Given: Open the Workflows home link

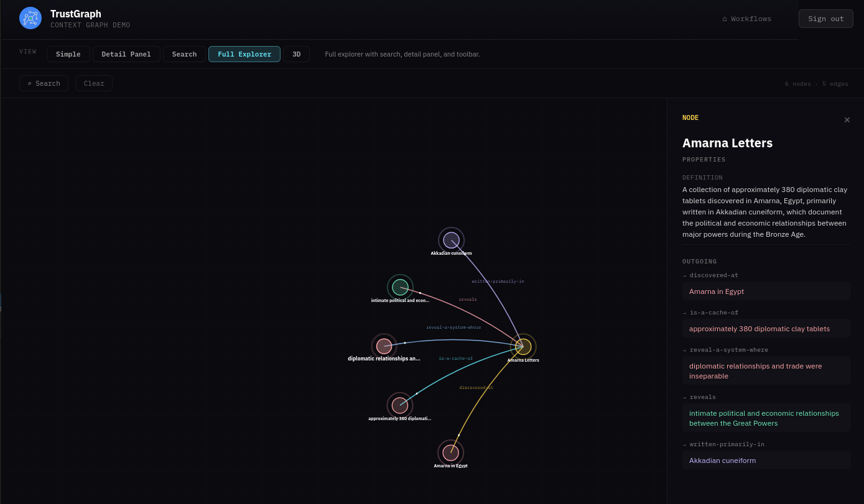Looking at the screenshot, I should click(x=746, y=19).
